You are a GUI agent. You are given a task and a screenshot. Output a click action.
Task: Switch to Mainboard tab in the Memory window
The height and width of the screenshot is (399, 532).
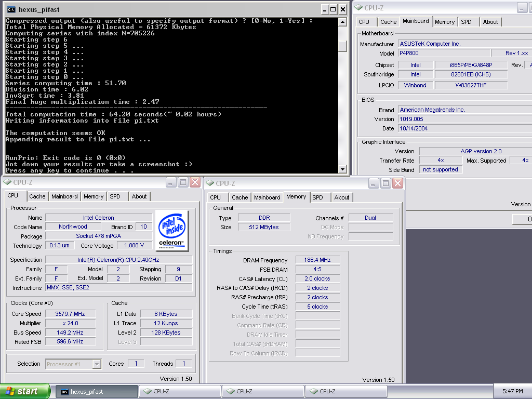pyautogui.click(x=267, y=197)
